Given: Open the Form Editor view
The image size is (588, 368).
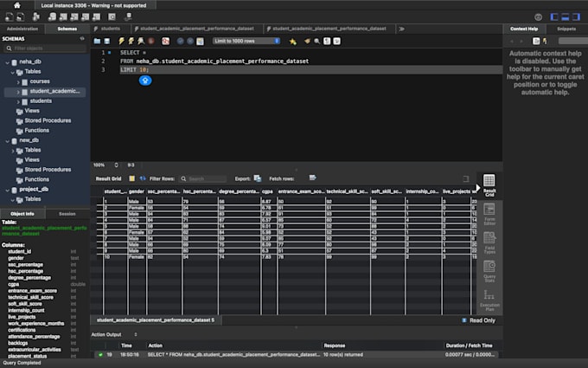Looking at the screenshot, I should [489, 214].
